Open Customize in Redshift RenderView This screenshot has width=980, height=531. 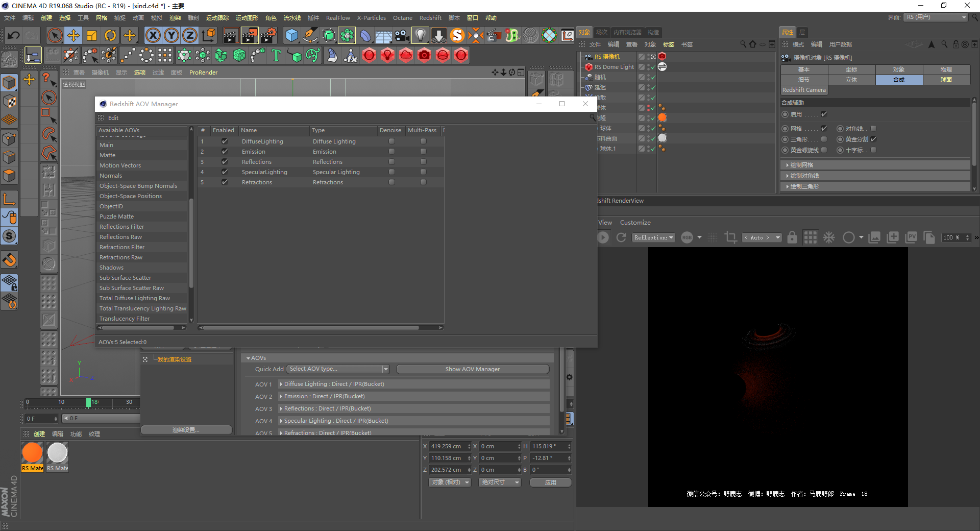[x=635, y=223]
